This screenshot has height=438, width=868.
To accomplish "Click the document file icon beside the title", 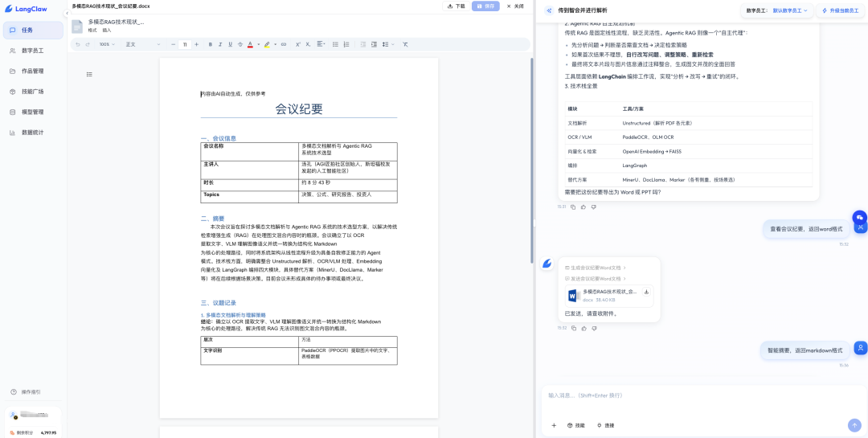I will tap(77, 26).
